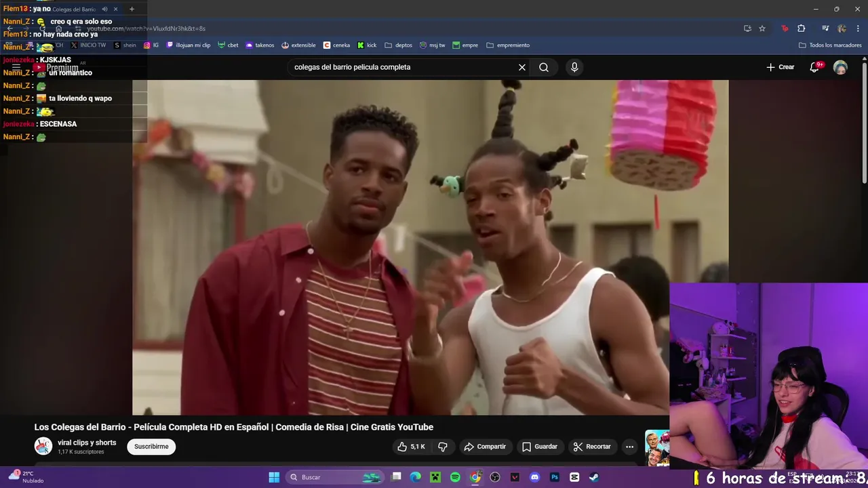The image size is (868, 488).
Task: Launch Minecraft from taskbar
Action: [435, 477]
